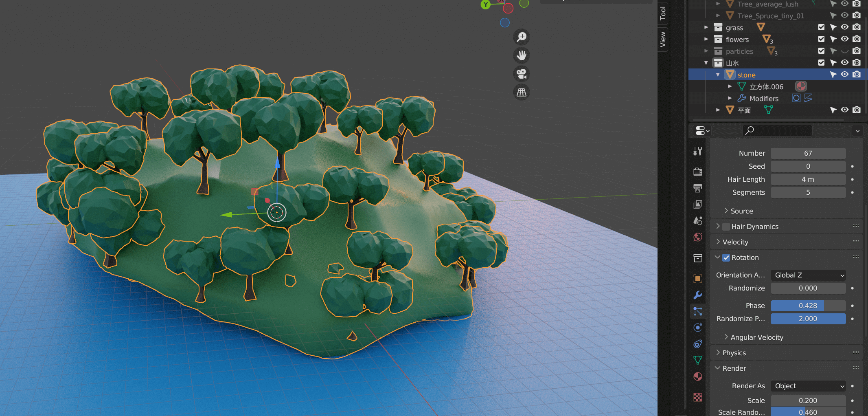
Task: Open the Material properties tab
Action: (698, 376)
